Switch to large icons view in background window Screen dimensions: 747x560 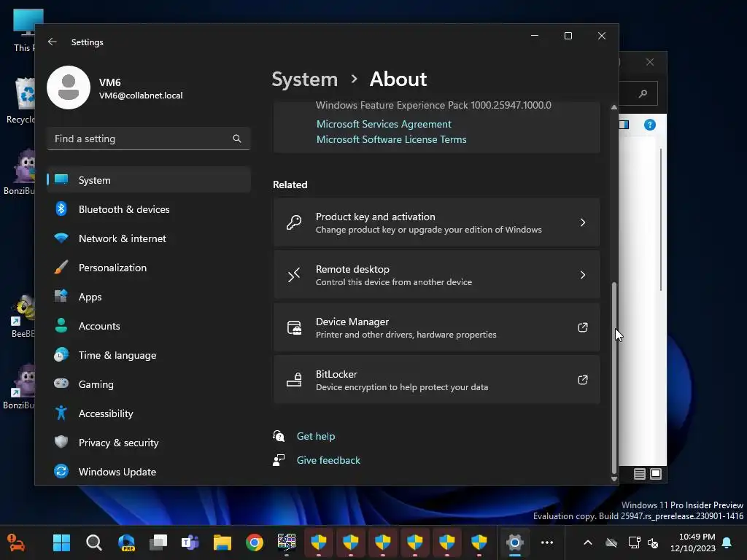click(656, 474)
